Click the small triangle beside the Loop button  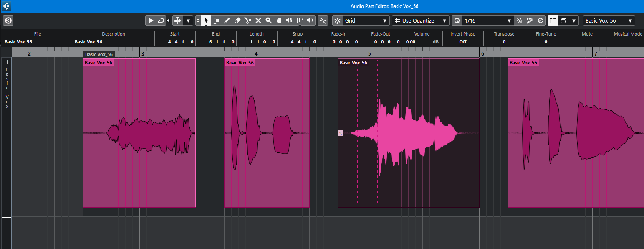coord(168,20)
